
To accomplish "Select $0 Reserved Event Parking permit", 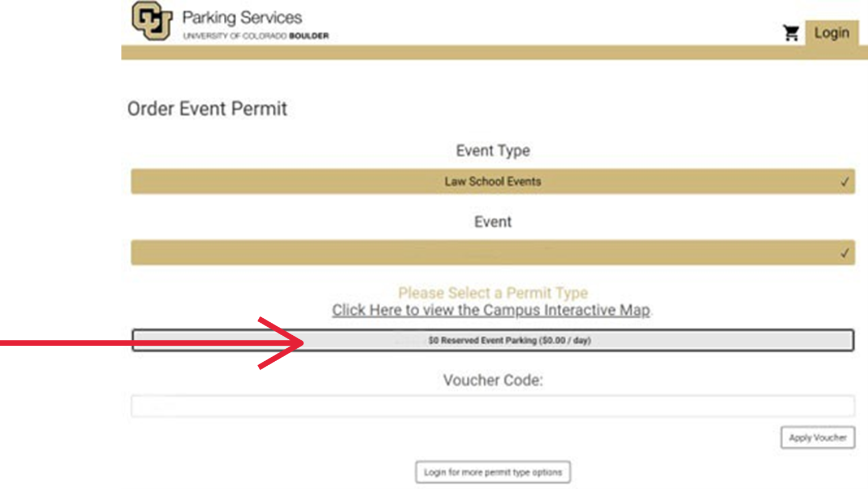I will tap(493, 340).
